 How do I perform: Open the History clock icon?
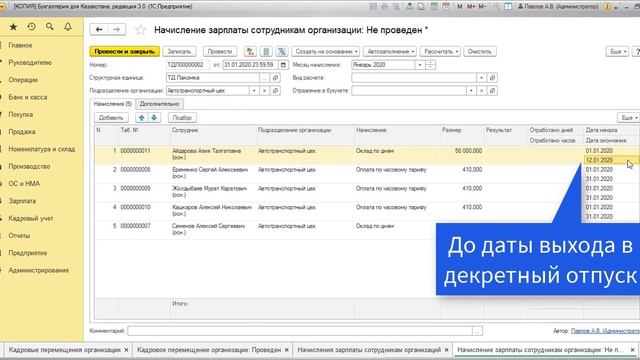(x=31, y=27)
